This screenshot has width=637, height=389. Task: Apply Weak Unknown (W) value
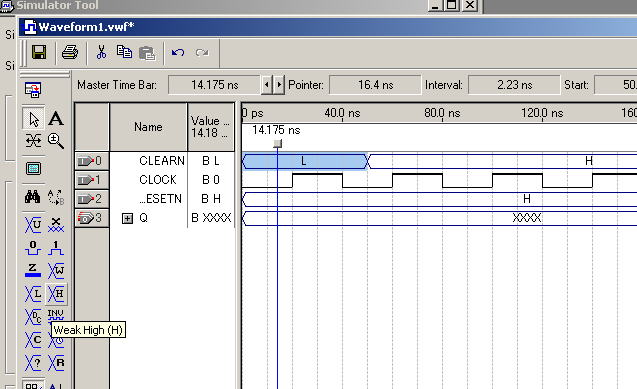[x=56, y=270]
